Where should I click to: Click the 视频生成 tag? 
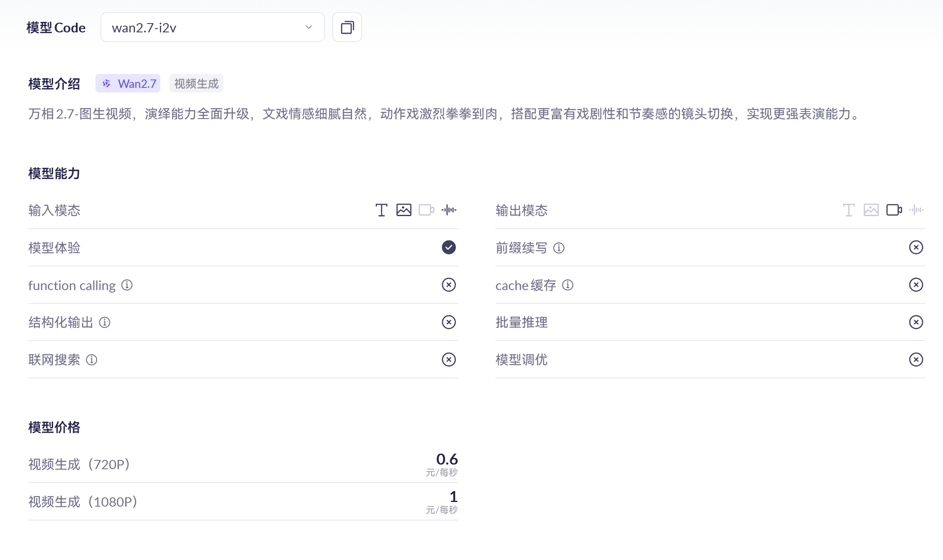coord(196,84)
